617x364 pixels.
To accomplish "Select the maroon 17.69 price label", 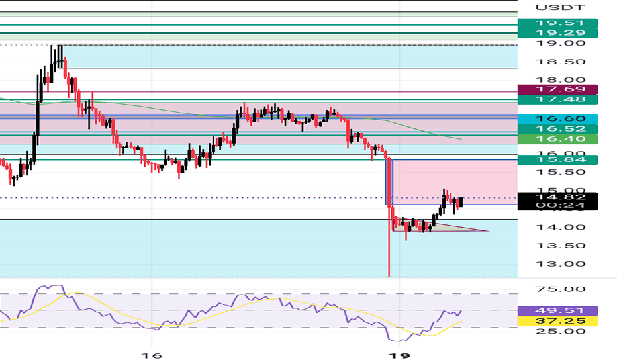I will coord(557,89).
